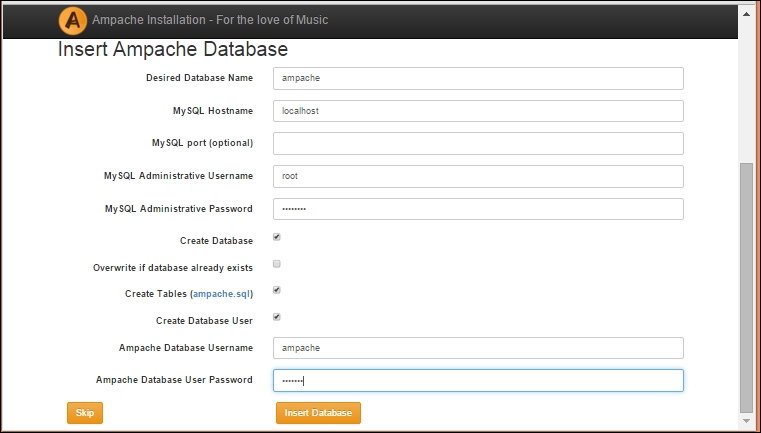Click the Insert Database button
Viewport: 761px width, 433px height.
pos(318,413)
